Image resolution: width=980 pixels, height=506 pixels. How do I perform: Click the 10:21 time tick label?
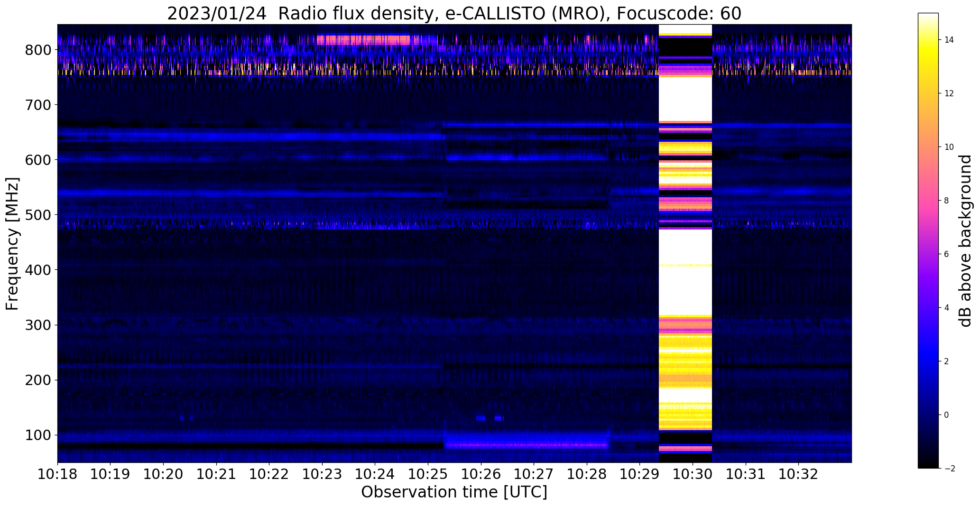point(216,474)
